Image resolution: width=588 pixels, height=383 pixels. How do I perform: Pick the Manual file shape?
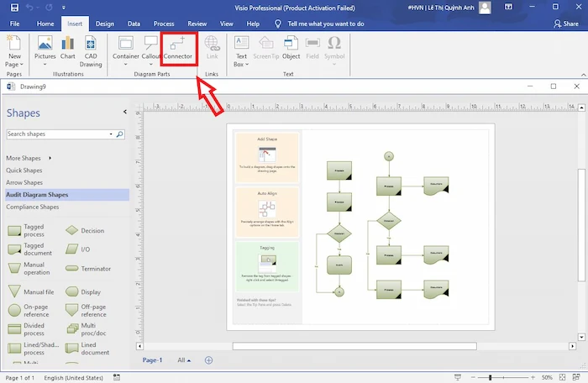click(31, 291)
